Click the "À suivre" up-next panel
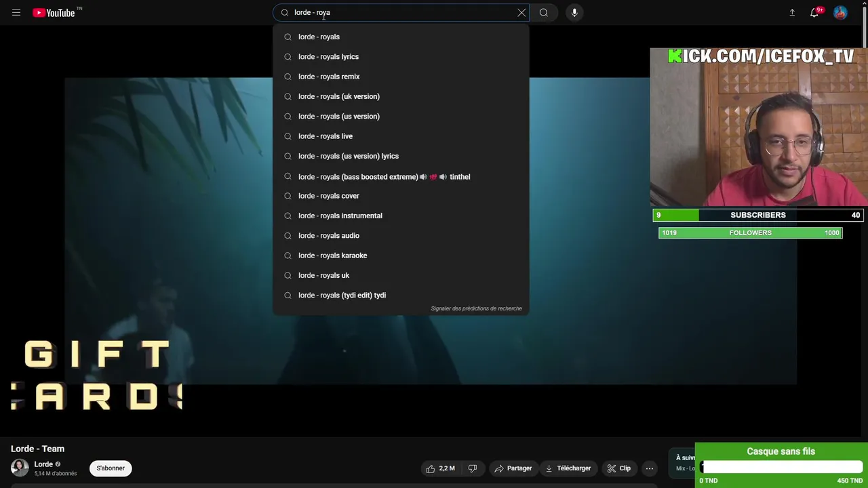Image resolution: width=868 pixels, height=488 pixels. [x=682, y=462]
